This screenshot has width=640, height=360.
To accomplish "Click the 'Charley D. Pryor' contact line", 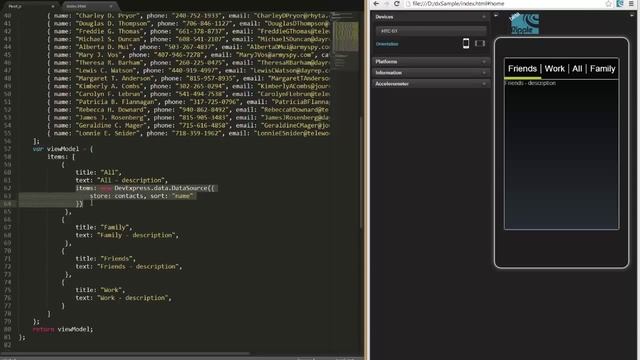I will [188, 16].
